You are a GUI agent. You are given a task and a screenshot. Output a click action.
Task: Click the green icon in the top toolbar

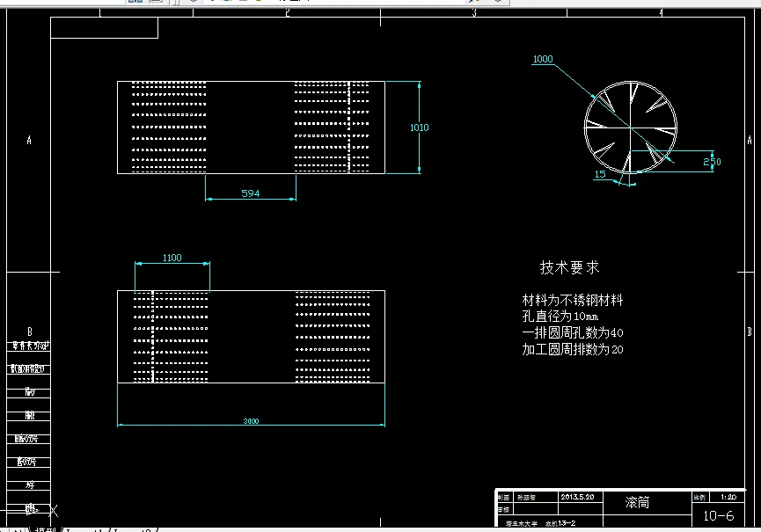(260, 2)
